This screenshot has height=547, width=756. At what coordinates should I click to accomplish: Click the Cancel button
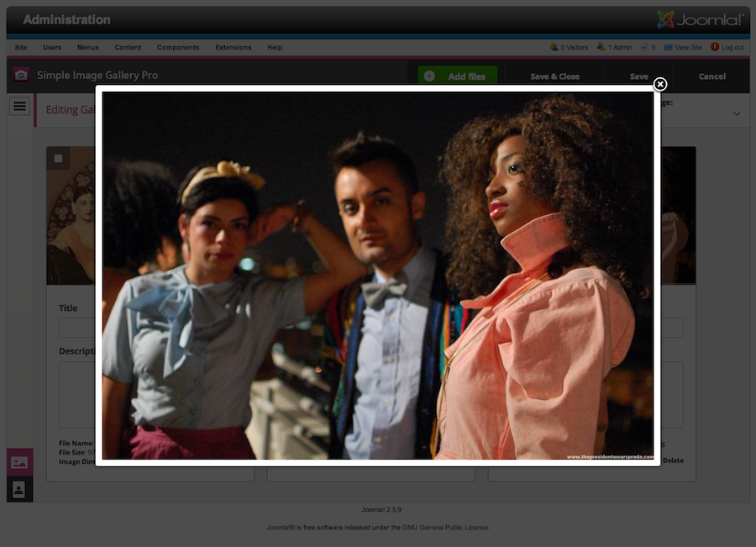coord(712,76)
